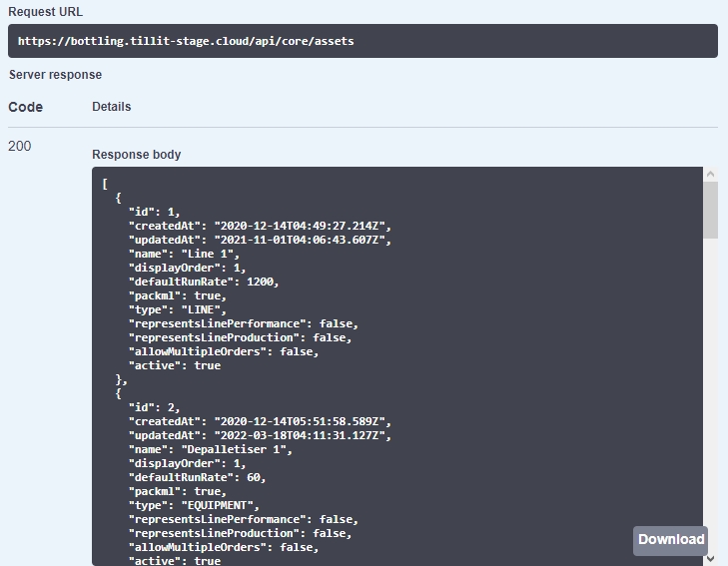Screen dimensions: 728x566
Task: Click the createdAt 2020-12-14T04:49:27.214Z timestamp
Action: [x=303, y=226]
